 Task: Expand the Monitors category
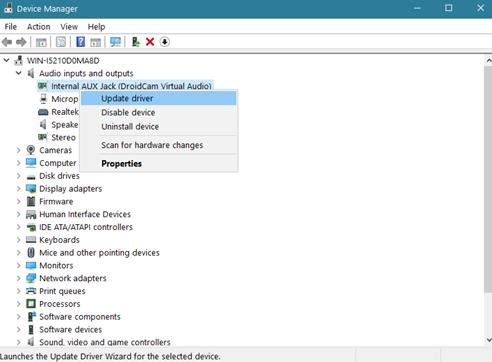(19, 265)
